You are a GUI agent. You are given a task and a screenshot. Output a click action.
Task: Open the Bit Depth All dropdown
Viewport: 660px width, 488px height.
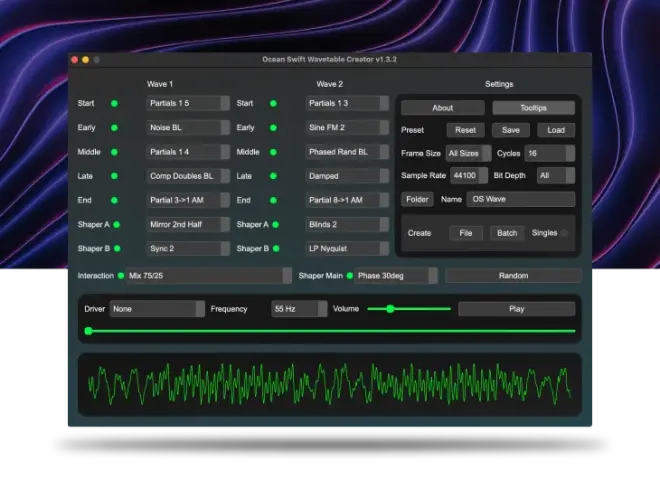[x=556, y=176]
